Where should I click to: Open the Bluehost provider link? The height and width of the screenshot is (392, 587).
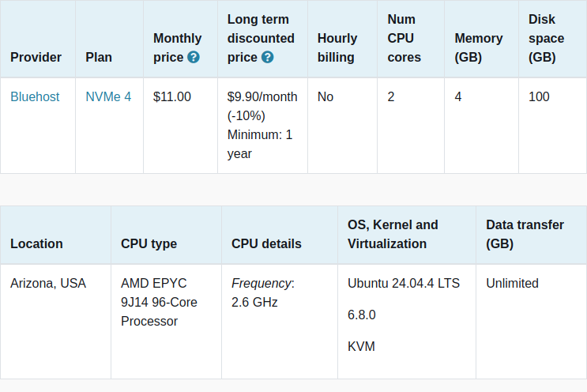click(35, 96)
